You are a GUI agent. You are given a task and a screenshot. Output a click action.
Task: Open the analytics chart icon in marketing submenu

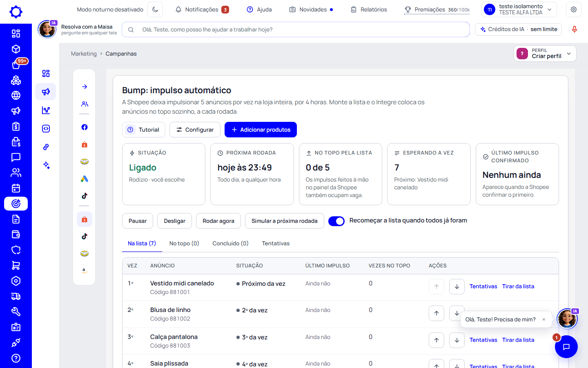46,110
